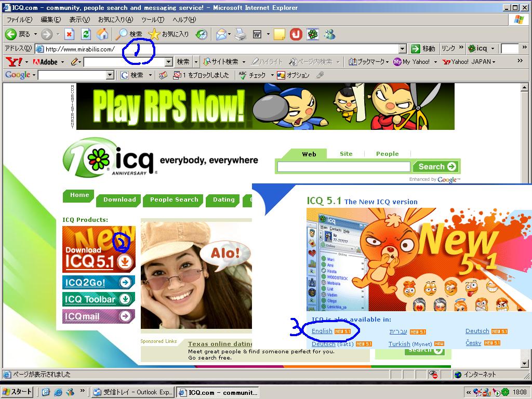The image size is (532, 399).
Task: Click the ICQ flower toolbar icon
Action: pyautogui.click(x=312, y=34)
